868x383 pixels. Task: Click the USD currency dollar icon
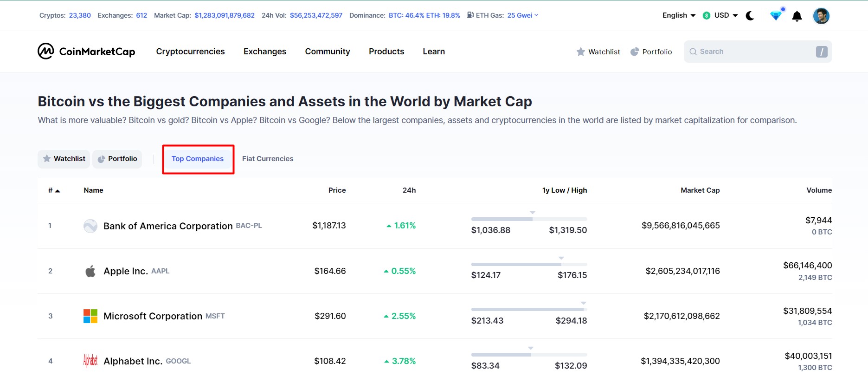click(707, 16)
